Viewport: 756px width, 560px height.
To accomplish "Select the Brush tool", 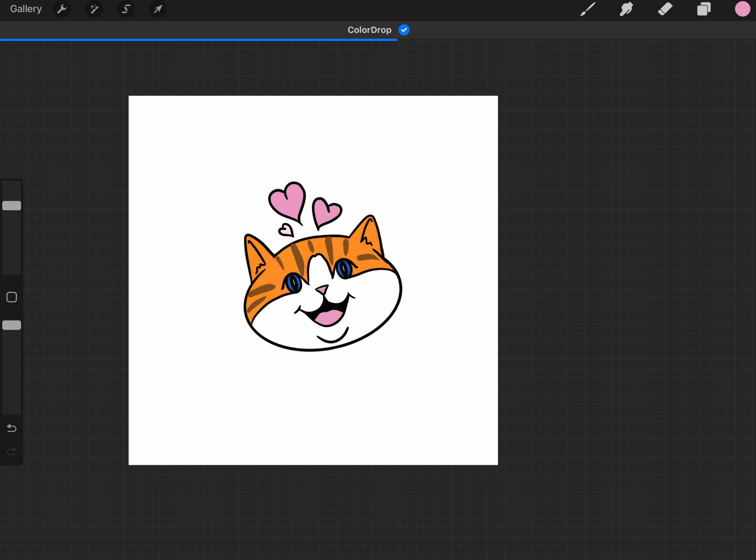I will pyautogui.click(x=588, y=9).
